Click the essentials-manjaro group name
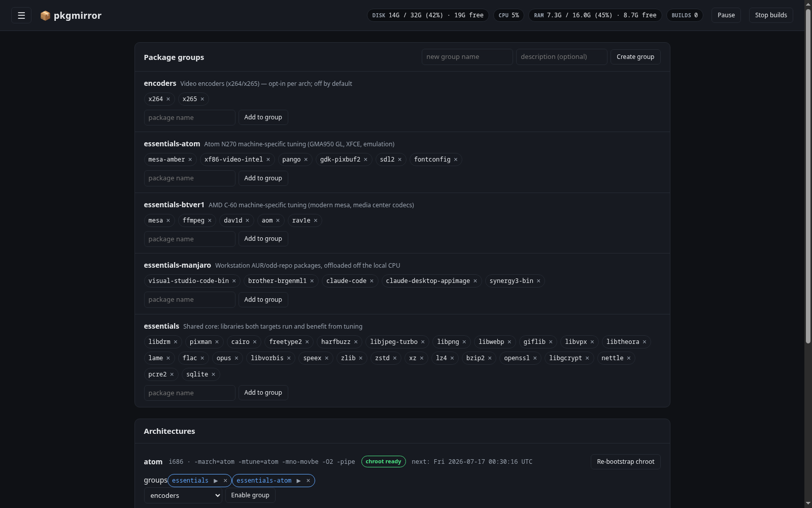This screenshot has height=508, width=812. click(177, 265)
